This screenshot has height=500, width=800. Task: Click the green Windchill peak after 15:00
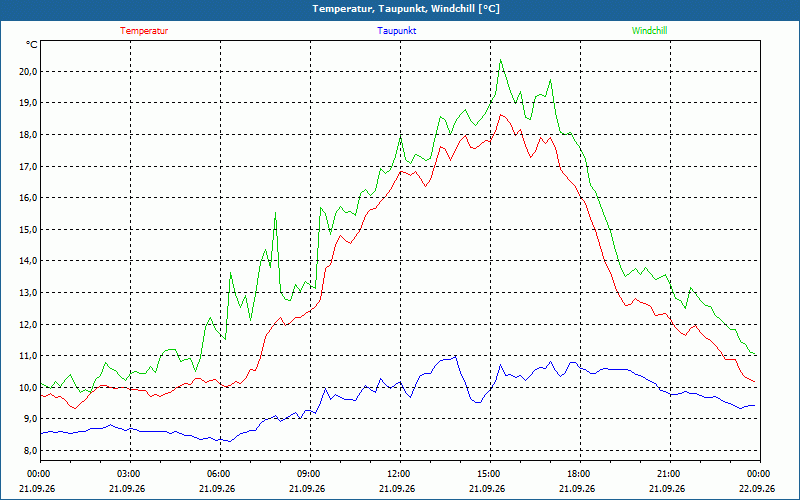coord(501,60)
